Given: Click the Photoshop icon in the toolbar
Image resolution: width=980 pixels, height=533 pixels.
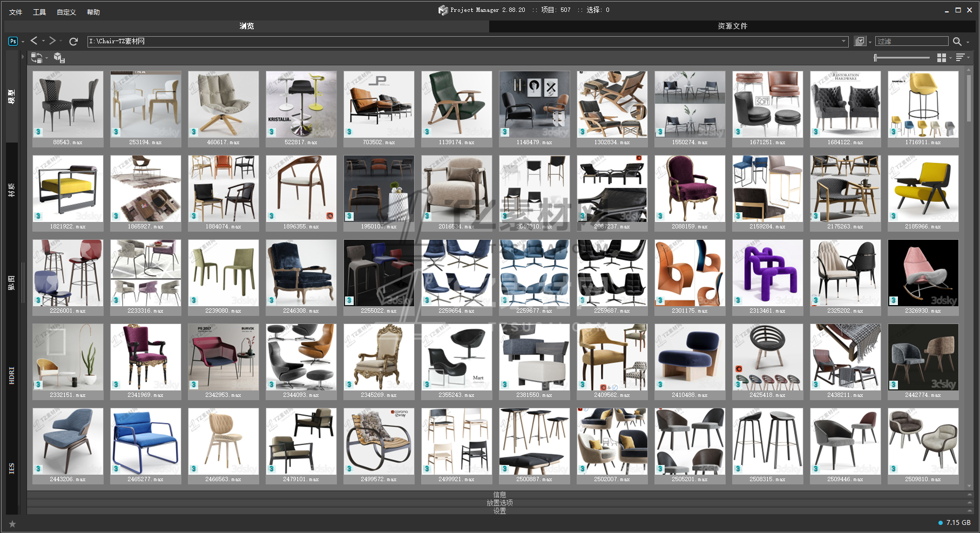Looking at the screenshot, I should (x=13, y=41).
